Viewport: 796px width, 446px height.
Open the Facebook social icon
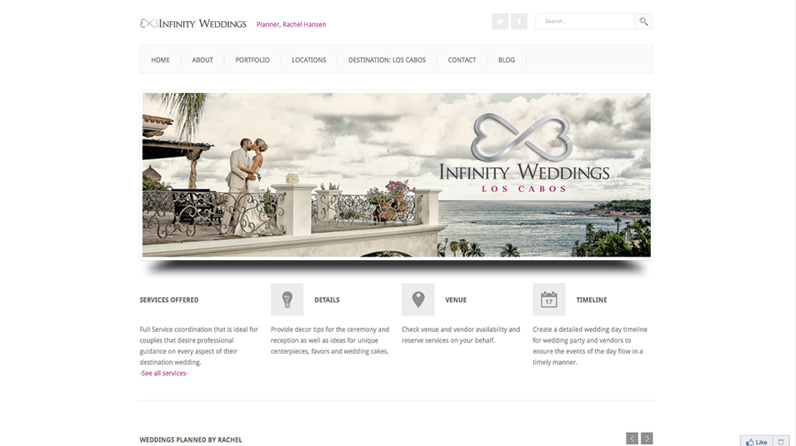tap(519, 21)
